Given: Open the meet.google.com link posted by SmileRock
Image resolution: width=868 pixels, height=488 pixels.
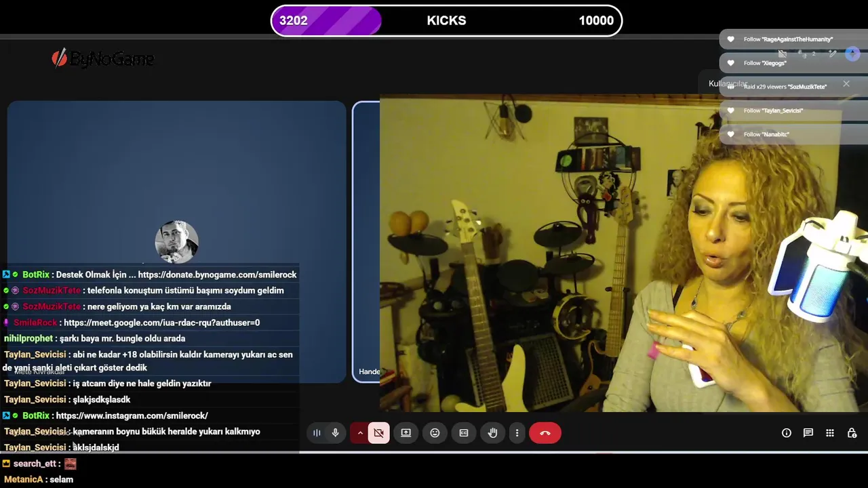Looking at the screenshot, I should pyautogui.click(x=161, y=323).
